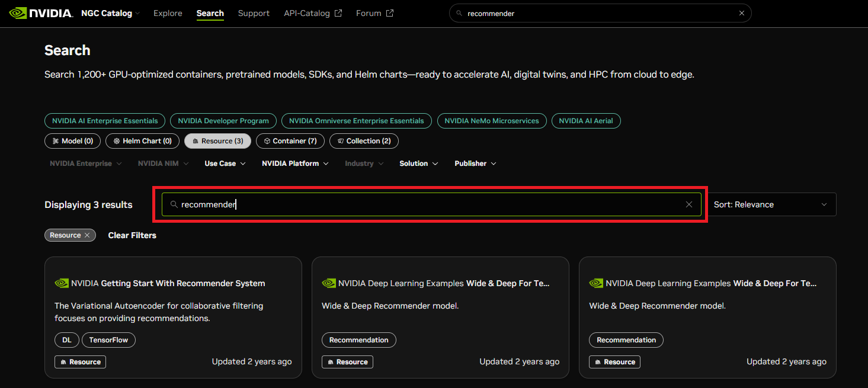Open the Support page

tap(254, 13)
